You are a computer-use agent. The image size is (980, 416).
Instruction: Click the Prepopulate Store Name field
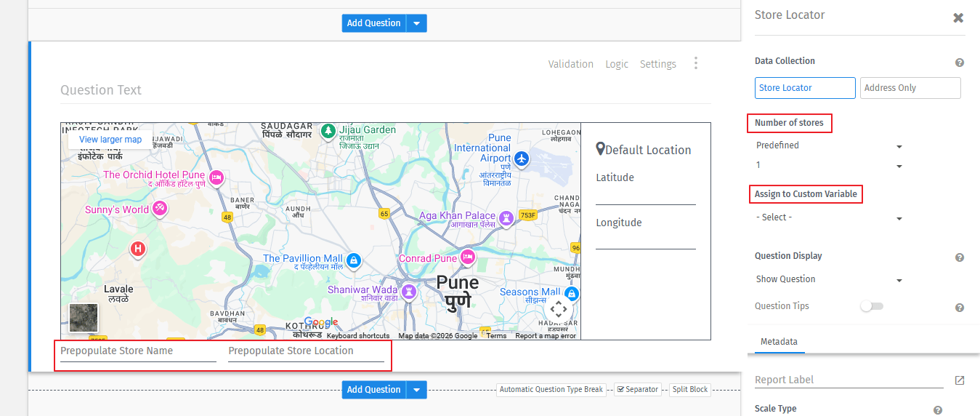coord(138,351)
